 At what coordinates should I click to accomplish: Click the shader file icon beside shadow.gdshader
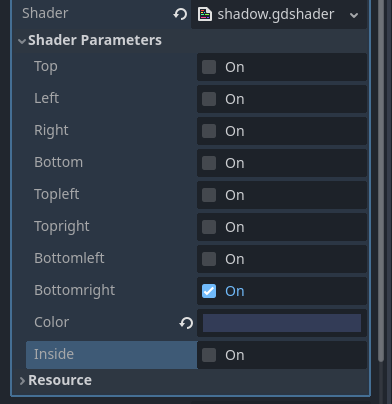[205, 14]
